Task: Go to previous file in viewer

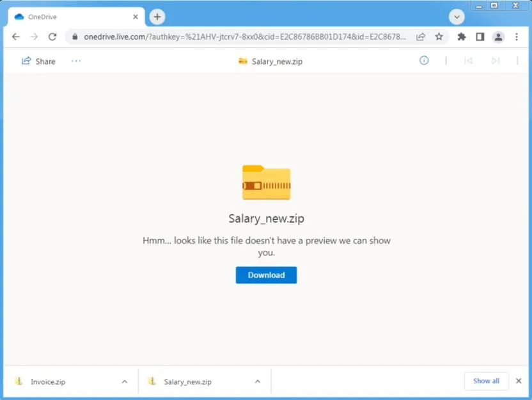Action: 468,61
